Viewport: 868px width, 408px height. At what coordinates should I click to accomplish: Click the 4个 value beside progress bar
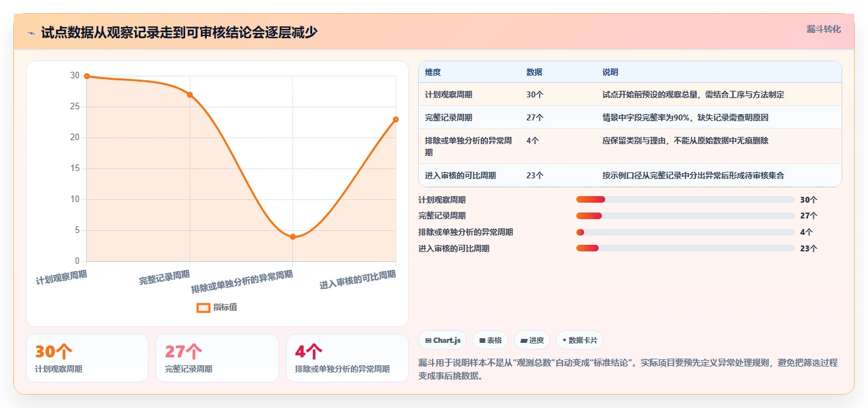[807, 232]
